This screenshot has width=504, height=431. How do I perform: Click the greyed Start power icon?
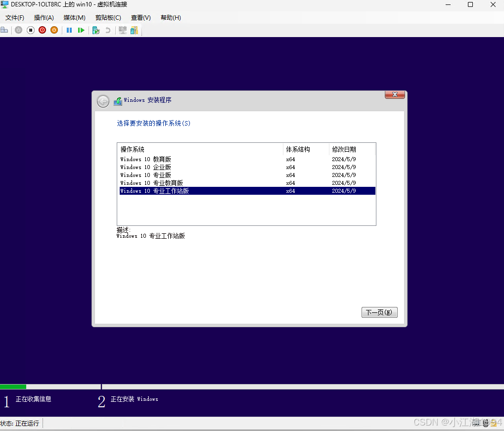19,30
